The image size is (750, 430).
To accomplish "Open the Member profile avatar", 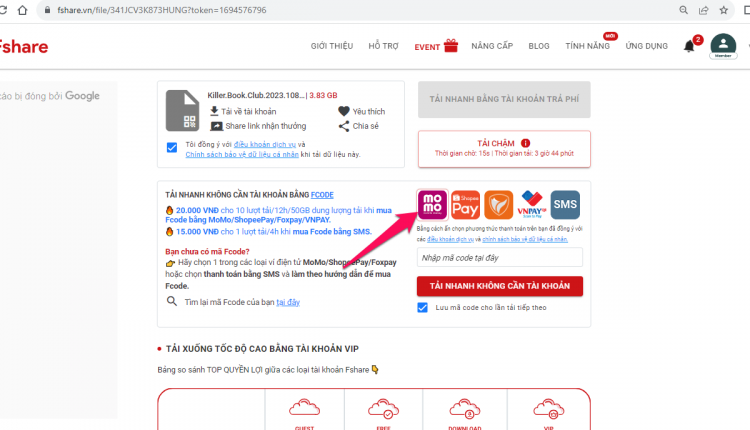I will [723, 46].
